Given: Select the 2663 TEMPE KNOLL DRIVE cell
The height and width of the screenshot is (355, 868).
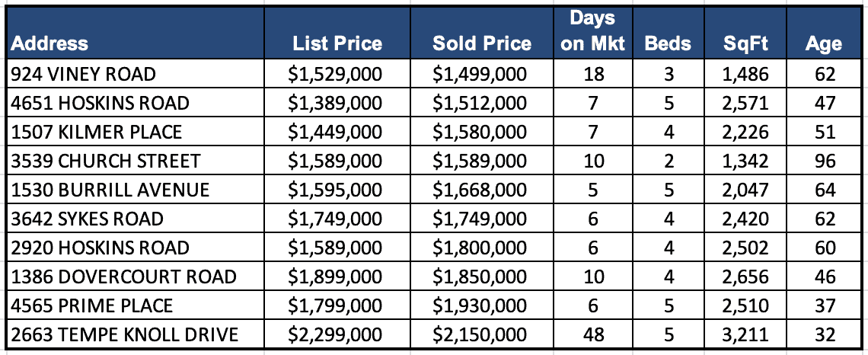Looking at the screenshot, I should coord(125,334).
